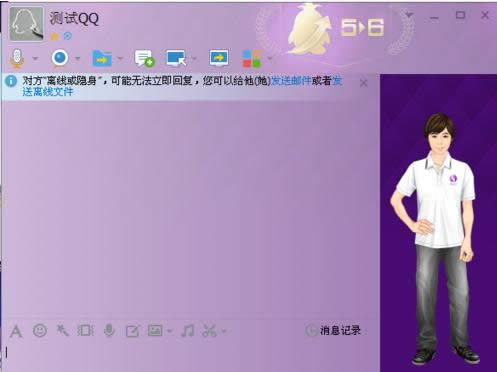The height and width of the screenshot is (372, 497).
Task: Dismiss the offline notification bar
Action: point(364,83)
